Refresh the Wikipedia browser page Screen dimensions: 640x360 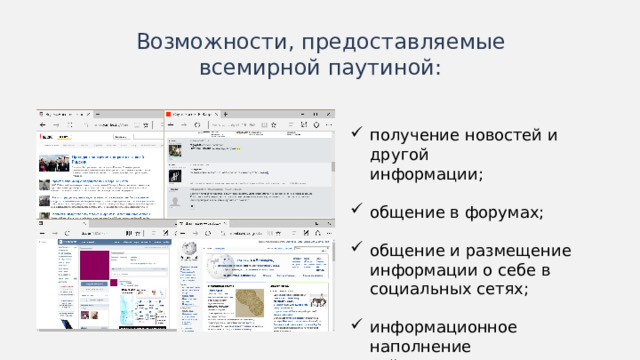[208, 233]
